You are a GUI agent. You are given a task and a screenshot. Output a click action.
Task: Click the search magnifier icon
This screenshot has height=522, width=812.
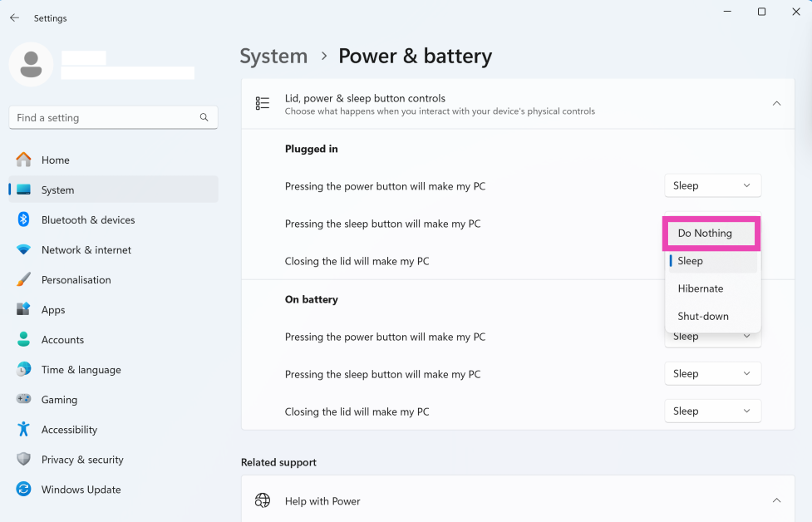(x=204, y=118)
